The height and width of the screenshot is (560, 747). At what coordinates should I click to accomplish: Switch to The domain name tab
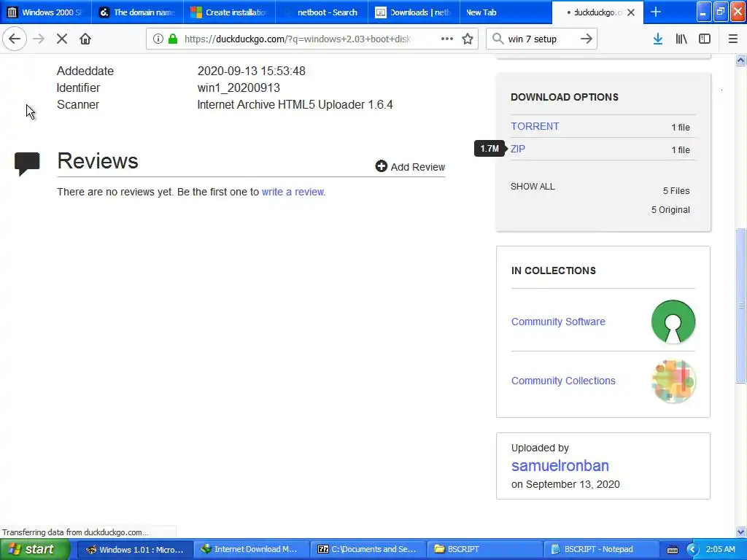138,12
